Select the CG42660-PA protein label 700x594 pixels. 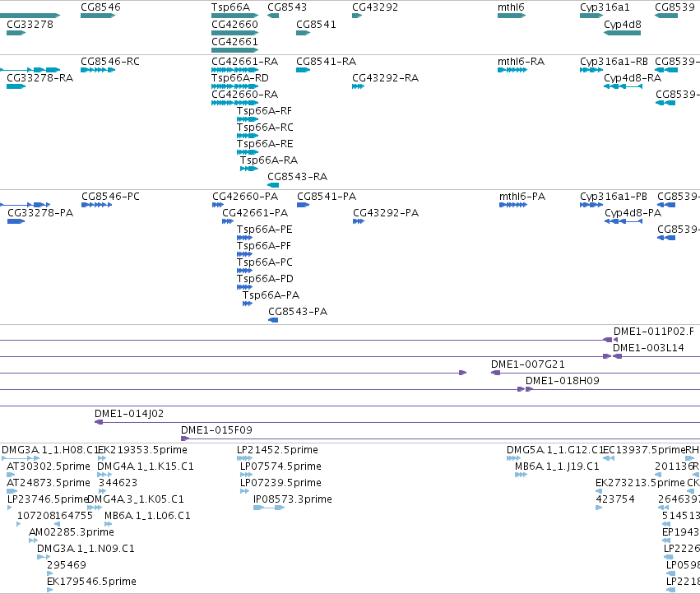point(245,197)
